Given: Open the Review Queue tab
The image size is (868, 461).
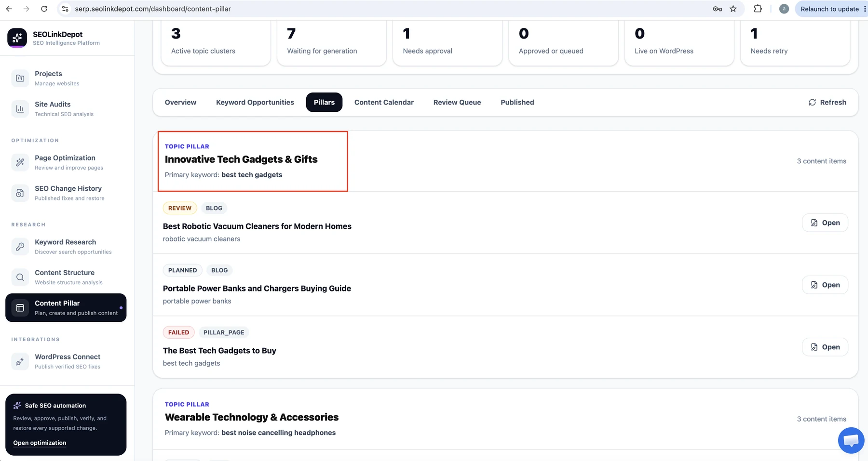Looking at the screenshot, I should click(457, 102).
